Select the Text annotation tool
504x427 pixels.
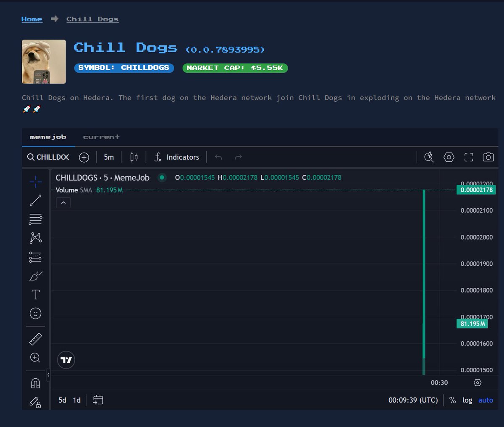36,295
